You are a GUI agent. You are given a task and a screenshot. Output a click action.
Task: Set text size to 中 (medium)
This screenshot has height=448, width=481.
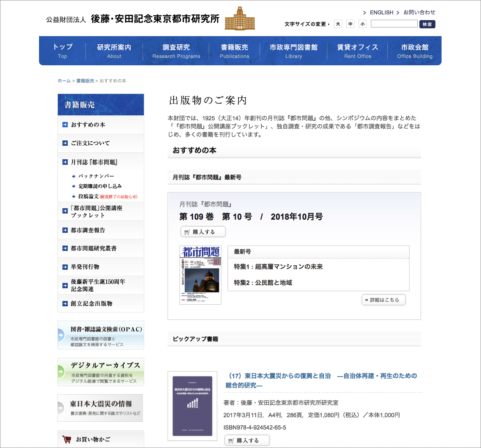[350, 24]
